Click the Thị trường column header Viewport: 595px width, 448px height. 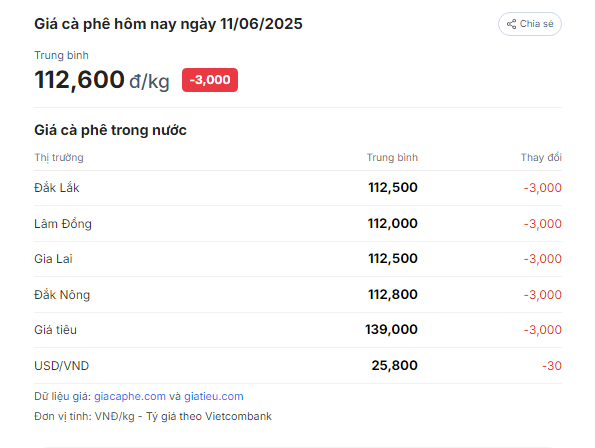pos(59,157)
